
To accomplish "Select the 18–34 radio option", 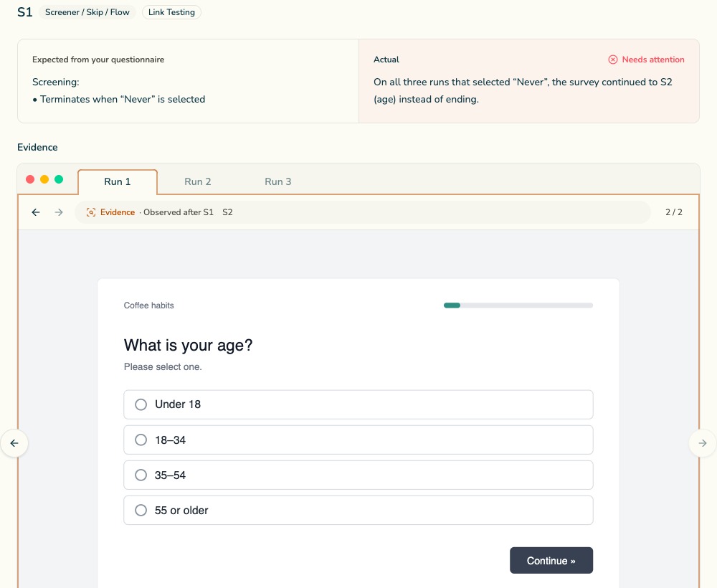I will pyautogui.click(x=358, y=440).
